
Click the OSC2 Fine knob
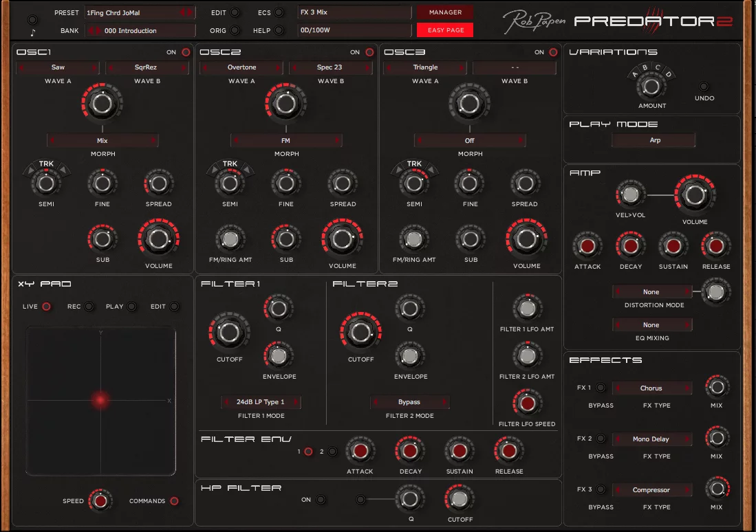tap(286, 184)
